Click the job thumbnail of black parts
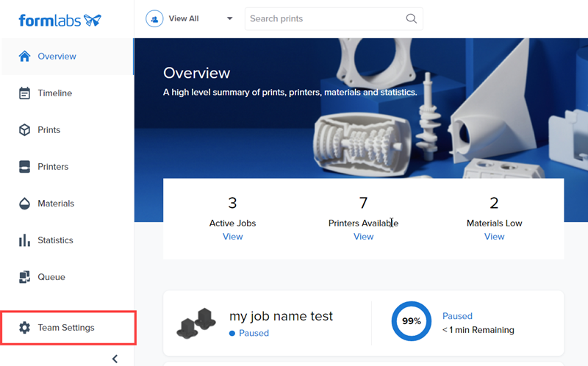 [196, 323]
